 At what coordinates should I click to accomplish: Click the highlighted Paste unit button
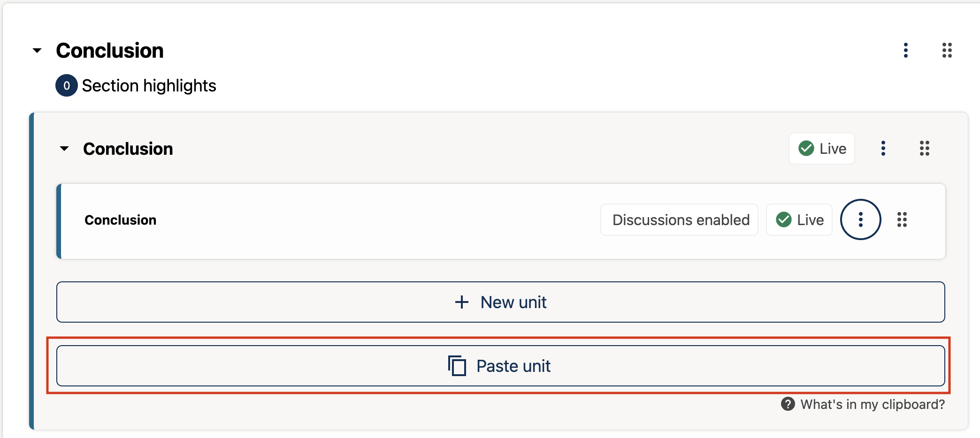(501, 366)
